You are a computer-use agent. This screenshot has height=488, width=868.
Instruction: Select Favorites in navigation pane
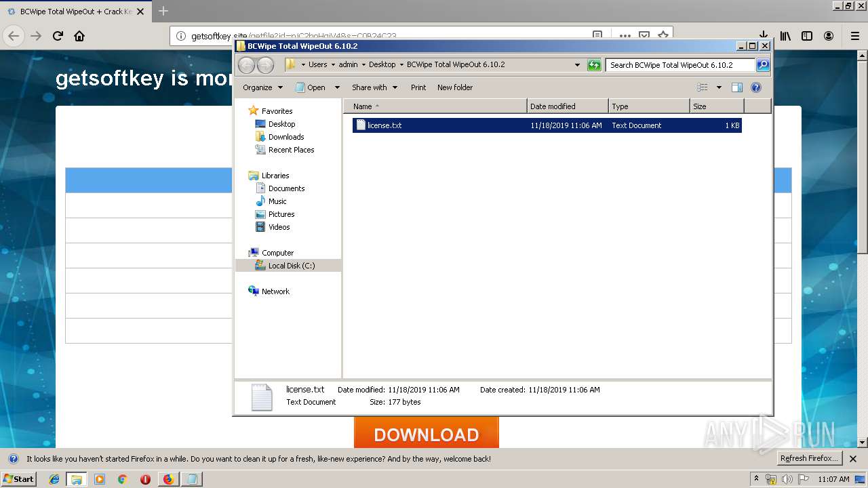point(277,111)
